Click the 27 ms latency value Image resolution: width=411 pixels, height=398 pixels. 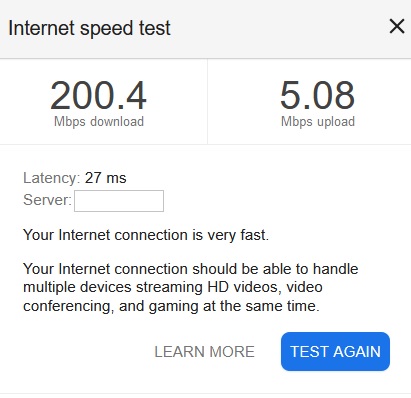106,178
